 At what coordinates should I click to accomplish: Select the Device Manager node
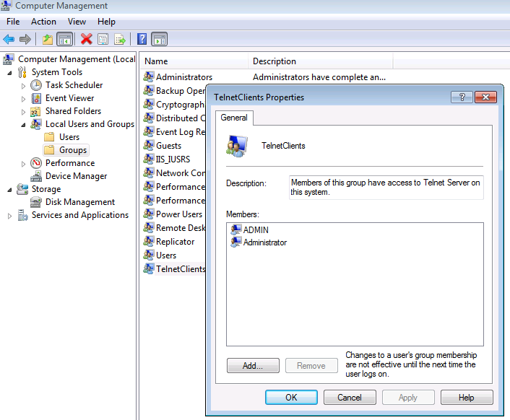(76, 176)
